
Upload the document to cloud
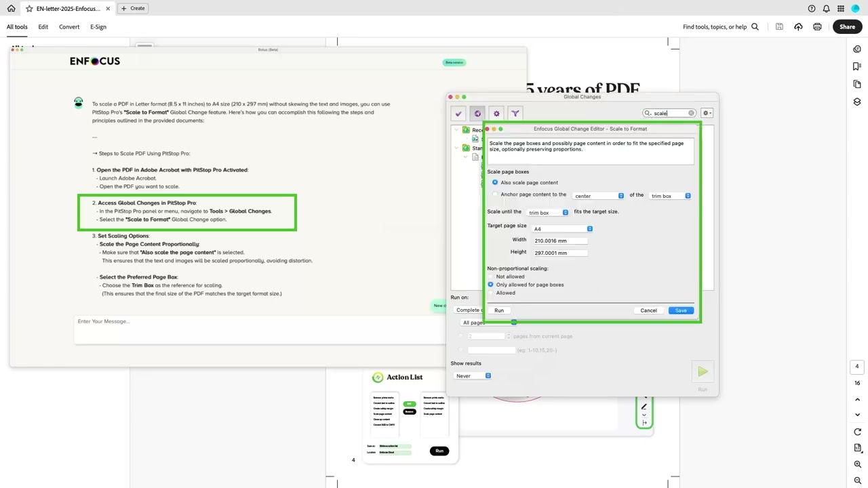(798, 27)
